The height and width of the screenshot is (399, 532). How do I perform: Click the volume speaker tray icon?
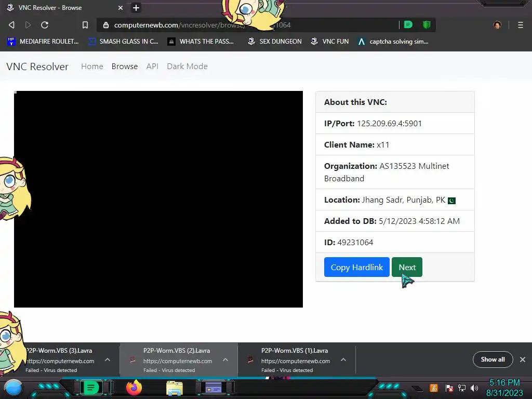(x=474, y=388)
